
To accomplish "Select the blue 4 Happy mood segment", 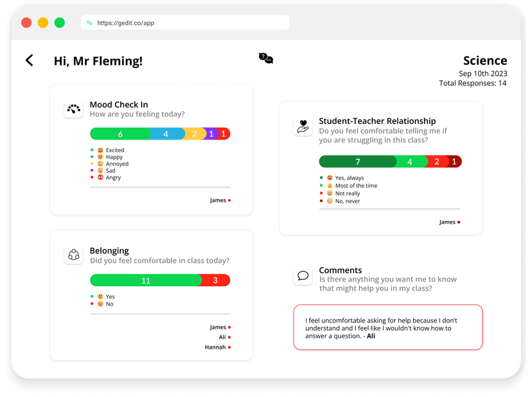I will [166, 134].
